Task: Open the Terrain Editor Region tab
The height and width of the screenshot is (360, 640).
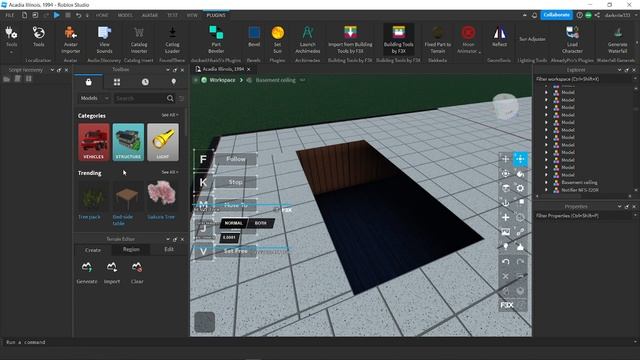Action: [x=131, y=249]
